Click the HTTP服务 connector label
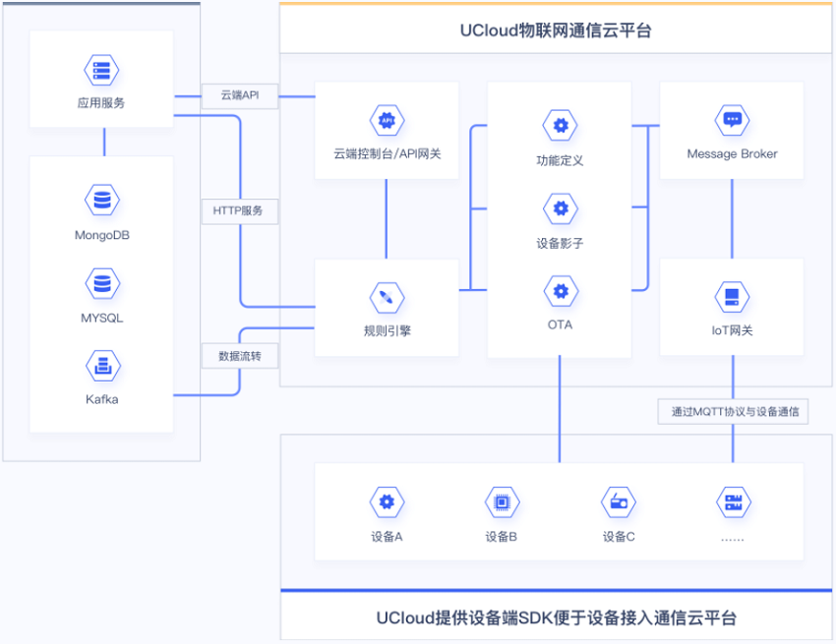 pyautogui.click(x=240, y=211)
